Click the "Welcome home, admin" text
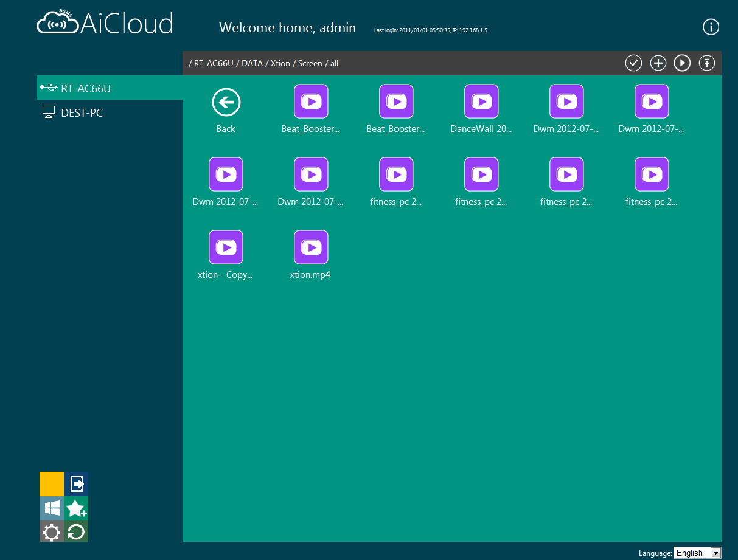 287,27
